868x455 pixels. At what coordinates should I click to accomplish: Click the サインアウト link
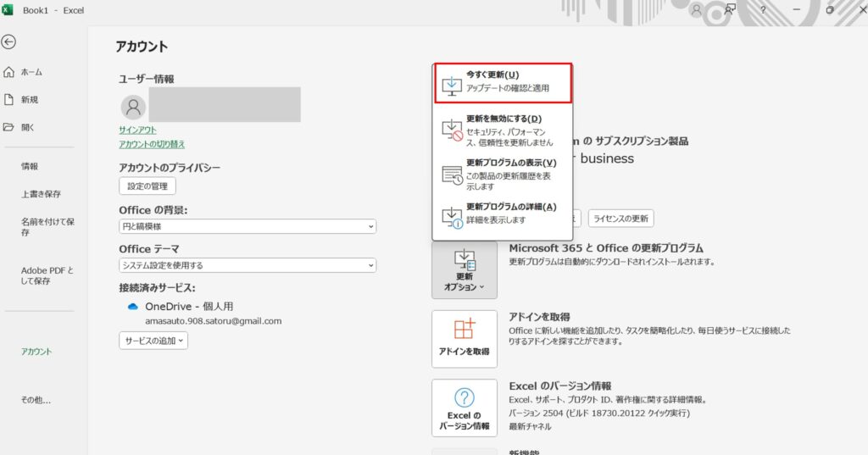point(137,130)
